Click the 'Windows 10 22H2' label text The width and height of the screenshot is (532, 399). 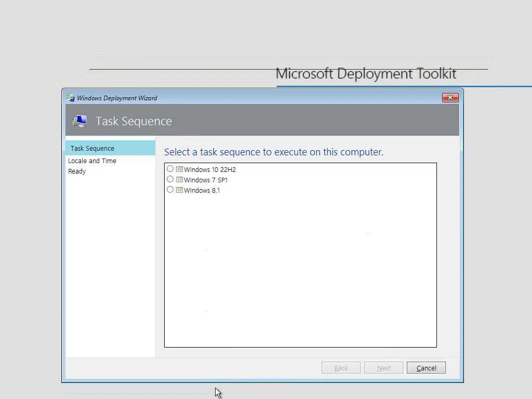[210, 170]
